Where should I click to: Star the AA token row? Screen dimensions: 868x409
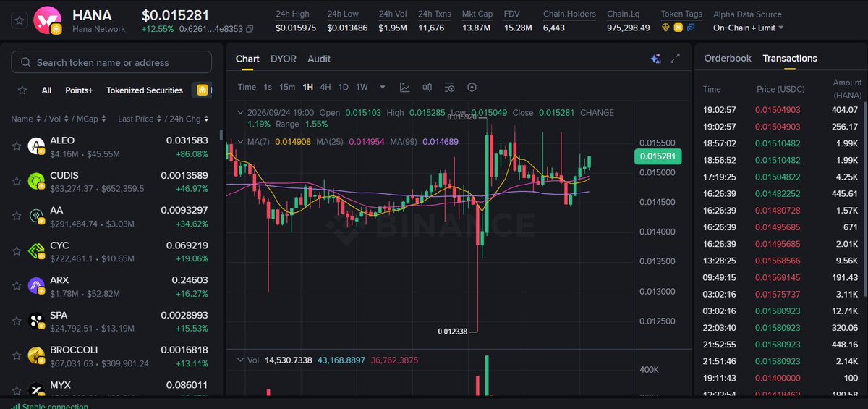[16, 216]
